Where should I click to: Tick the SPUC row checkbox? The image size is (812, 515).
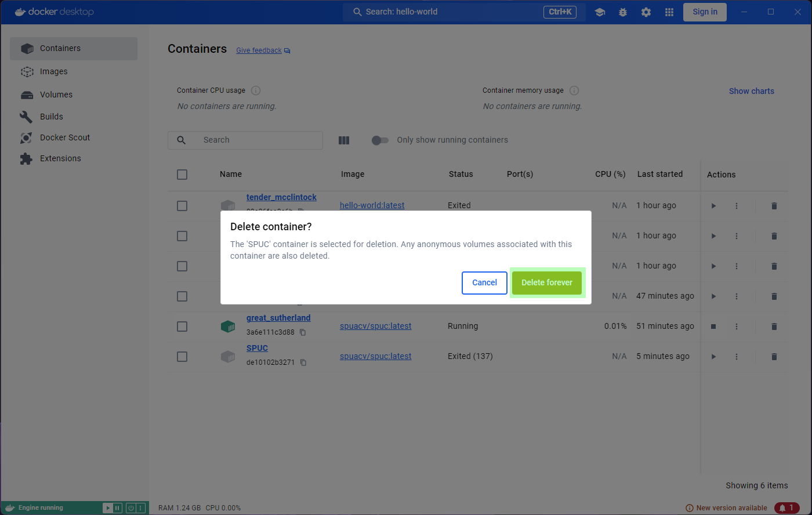[182, 357]
